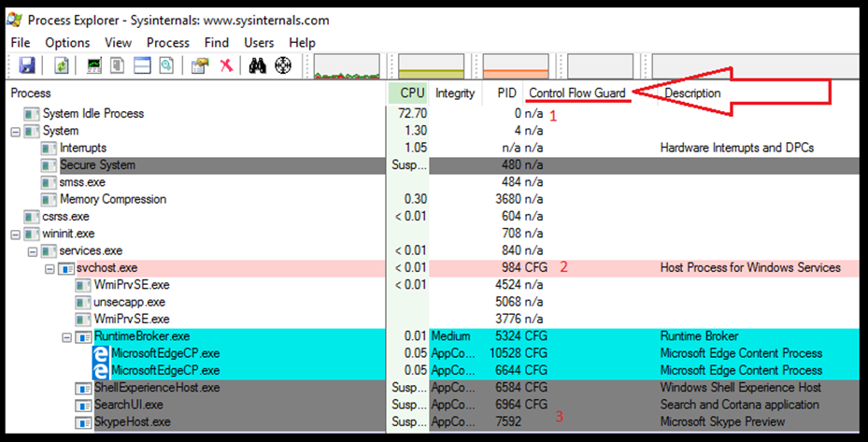Click the Refresh Now toolbar icon

point(61,66)
